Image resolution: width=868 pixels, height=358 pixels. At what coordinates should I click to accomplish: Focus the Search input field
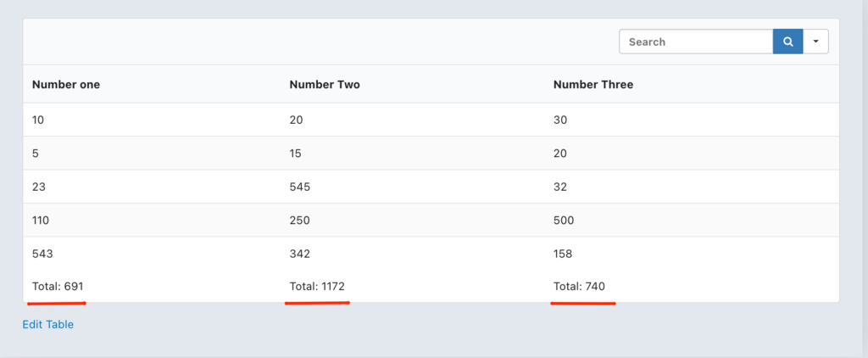[695, 42]
